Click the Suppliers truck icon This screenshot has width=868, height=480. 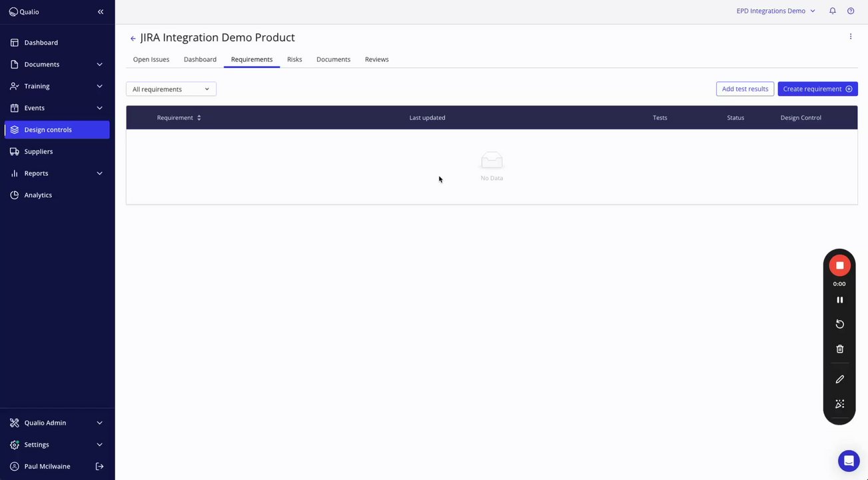pos(15,151)
